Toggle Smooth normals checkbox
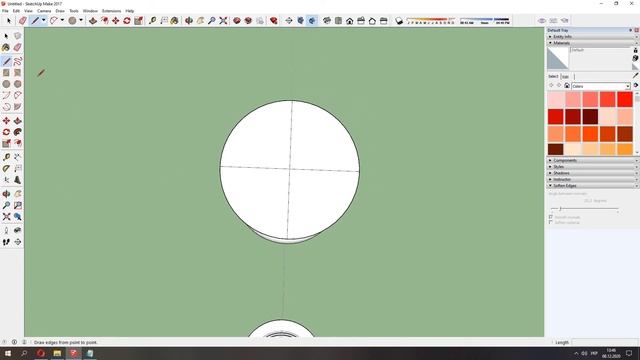 551,217
